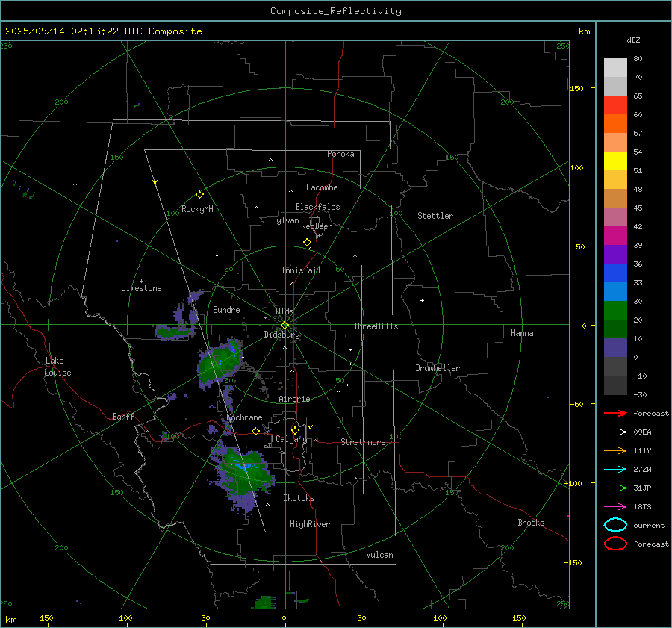Click the Limestone label
The image size is (672, 628).
coord(141,288)
